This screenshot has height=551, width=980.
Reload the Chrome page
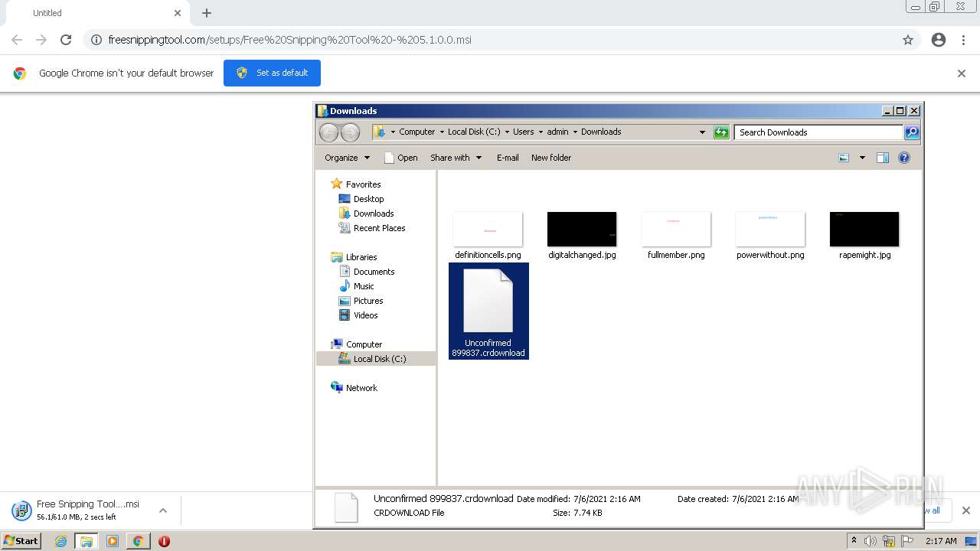point(66,40)
